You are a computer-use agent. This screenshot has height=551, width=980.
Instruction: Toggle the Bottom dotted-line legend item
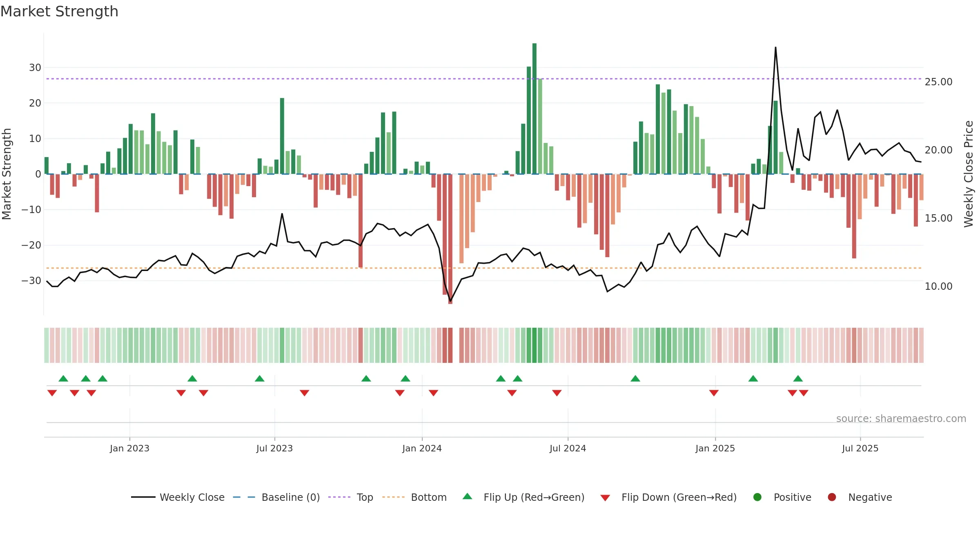point(414,497)
